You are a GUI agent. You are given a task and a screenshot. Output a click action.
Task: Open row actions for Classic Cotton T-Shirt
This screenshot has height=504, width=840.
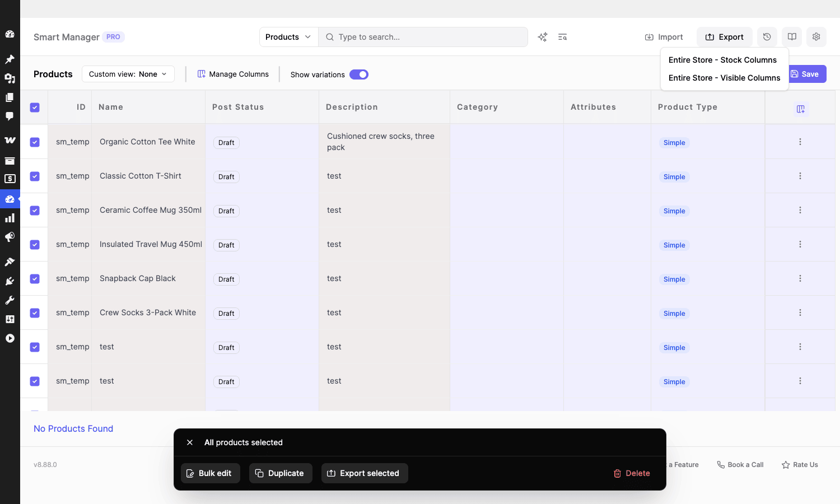click(x=800, y=176)
